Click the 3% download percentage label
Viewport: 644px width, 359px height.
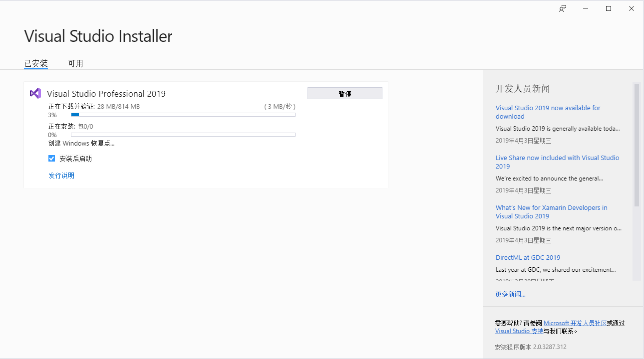click(52, 115)
